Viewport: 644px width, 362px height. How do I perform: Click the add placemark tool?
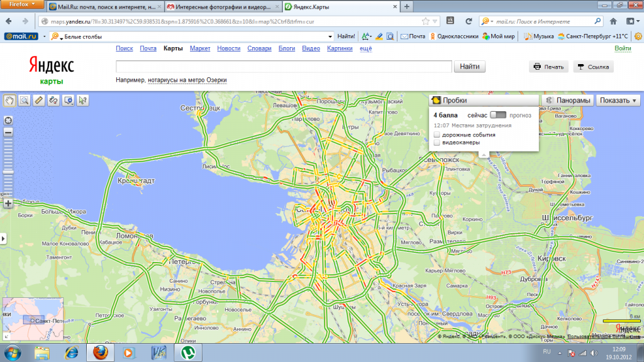(68, 101)
